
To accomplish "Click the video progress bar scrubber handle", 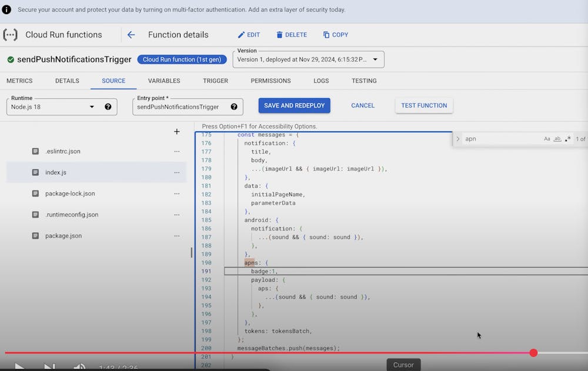I will [533, 353].
